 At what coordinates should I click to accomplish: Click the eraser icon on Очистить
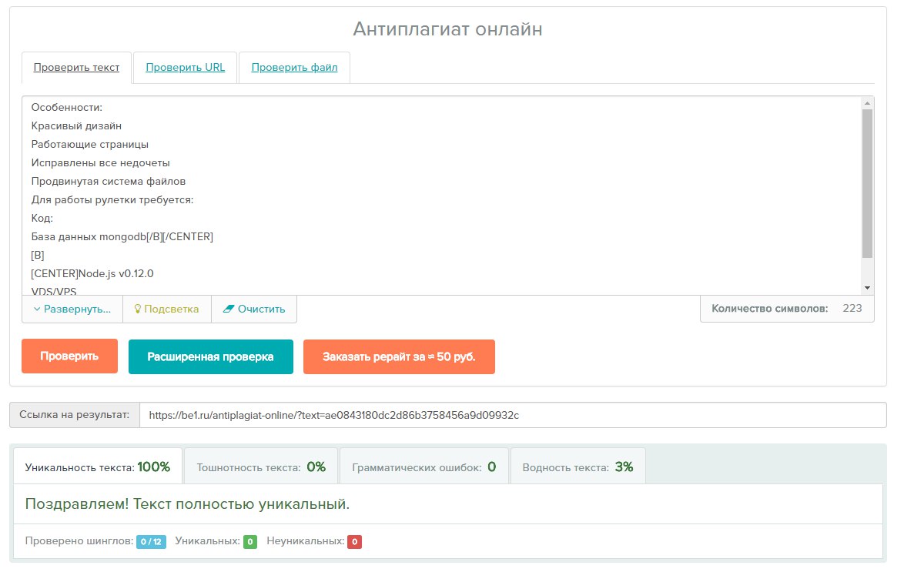228,309
